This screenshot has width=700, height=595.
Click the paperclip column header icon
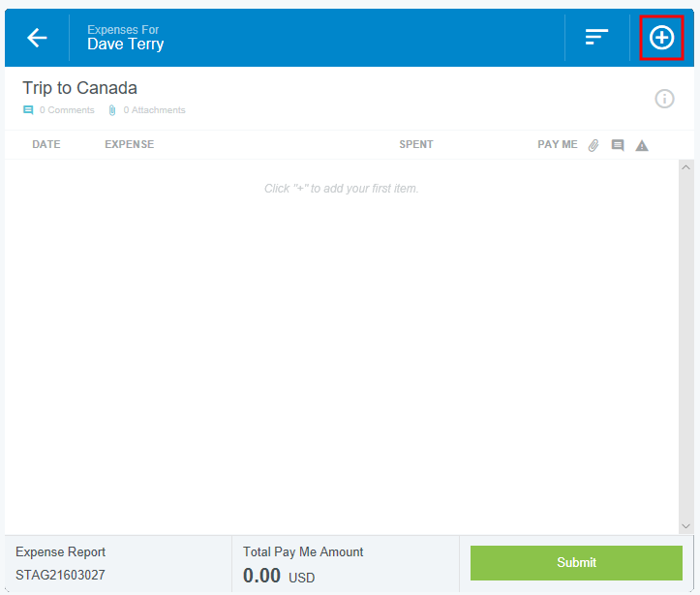click(x=594, y=145)
